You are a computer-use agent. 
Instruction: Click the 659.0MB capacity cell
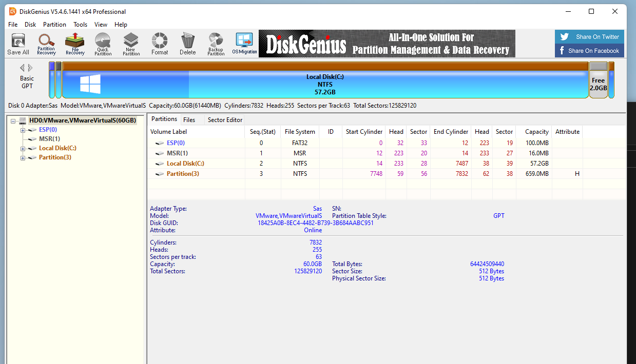pyautogui.click(x=534, y=174)
